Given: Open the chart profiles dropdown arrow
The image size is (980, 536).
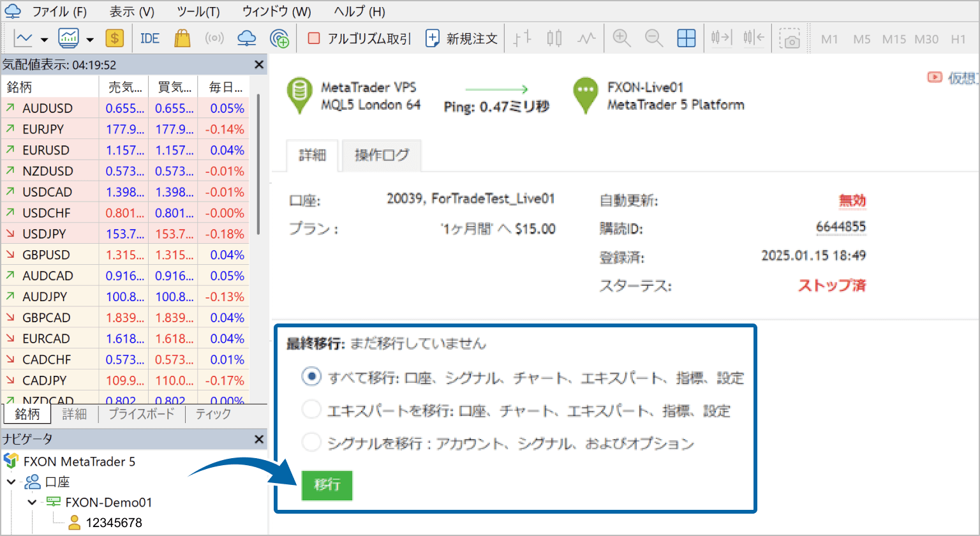Looking at the screenshot, I should (90, 38).
